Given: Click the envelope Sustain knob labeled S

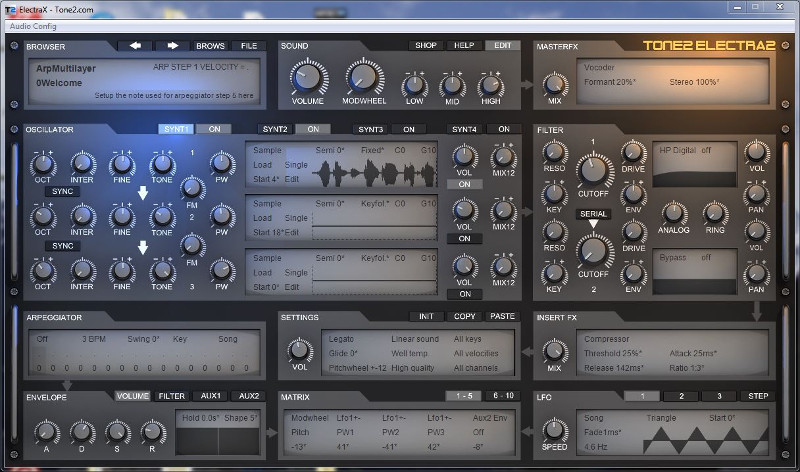Looking at the screenshot, I should (x=117, y=432).
